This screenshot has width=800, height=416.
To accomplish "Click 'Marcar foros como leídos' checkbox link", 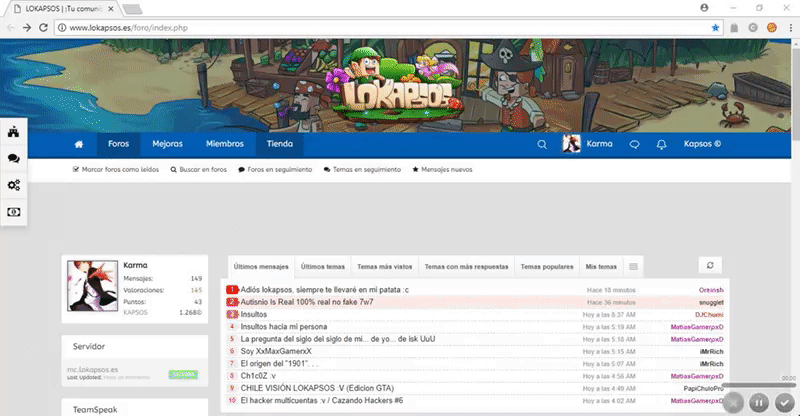I will coord(116,170).
